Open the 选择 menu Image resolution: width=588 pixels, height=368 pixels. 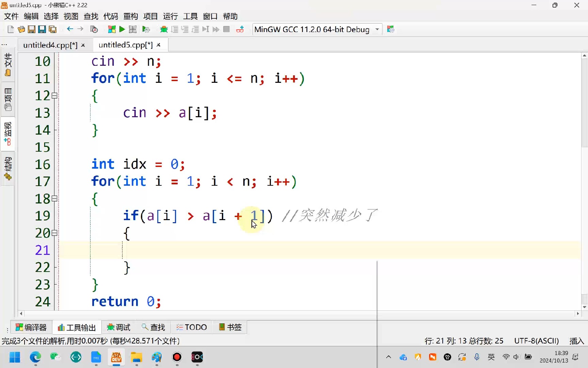pos(51,16)
